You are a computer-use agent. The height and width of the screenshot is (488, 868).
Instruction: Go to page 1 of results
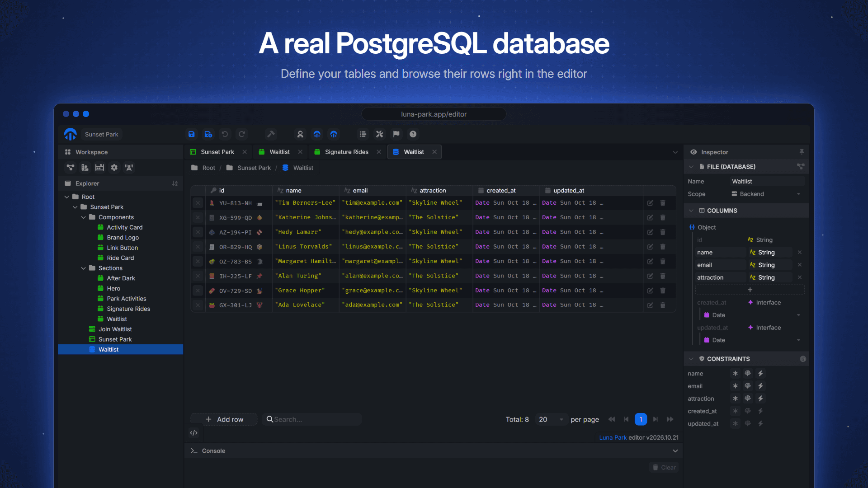[641, 419]
